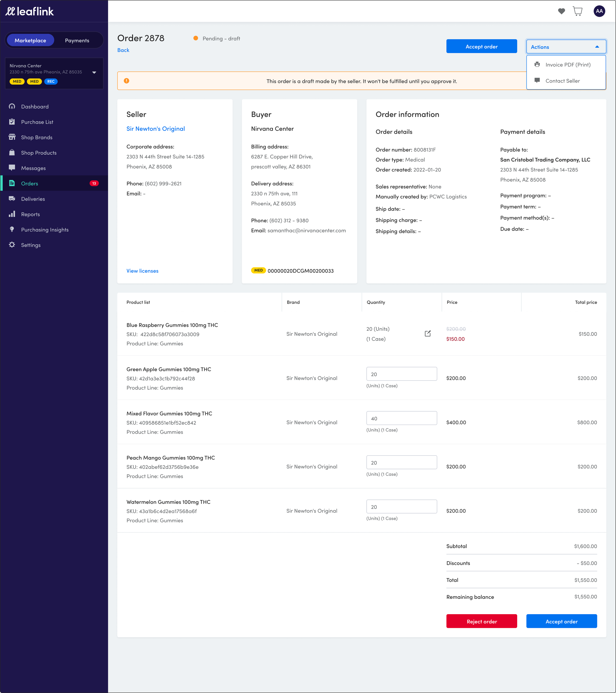Click the Reports bar chart icon
Viewport: 616px width, 693px height.
click(x=12, y=214)
